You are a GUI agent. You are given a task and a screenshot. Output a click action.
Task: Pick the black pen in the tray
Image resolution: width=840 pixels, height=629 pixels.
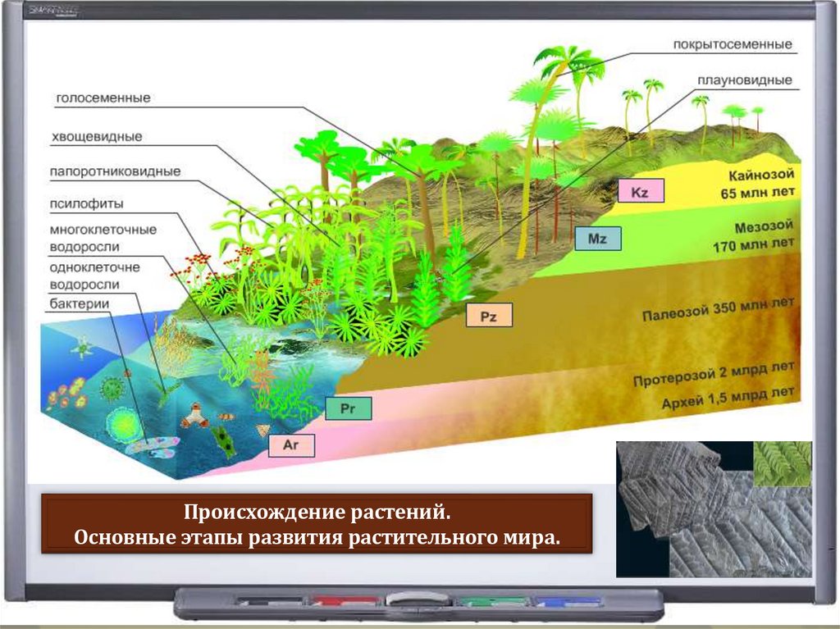[271, 602]
